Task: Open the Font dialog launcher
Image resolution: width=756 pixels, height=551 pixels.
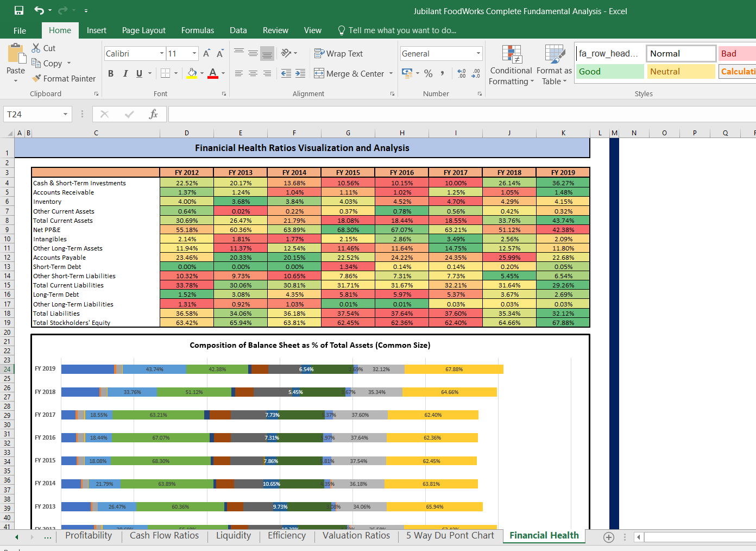Action: 224,94
